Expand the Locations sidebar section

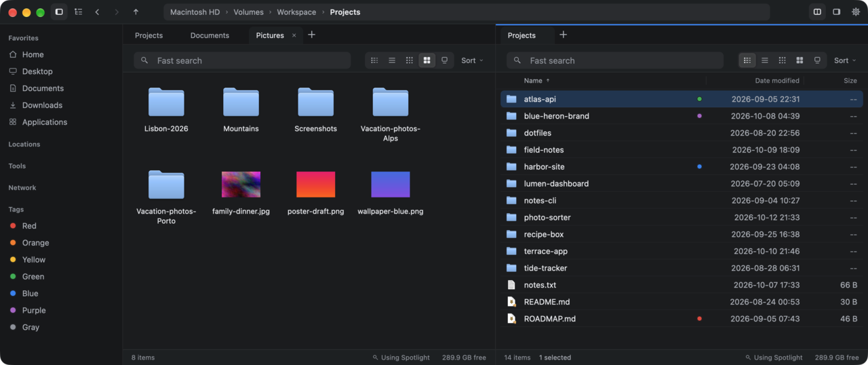click(x=24, y=145)
